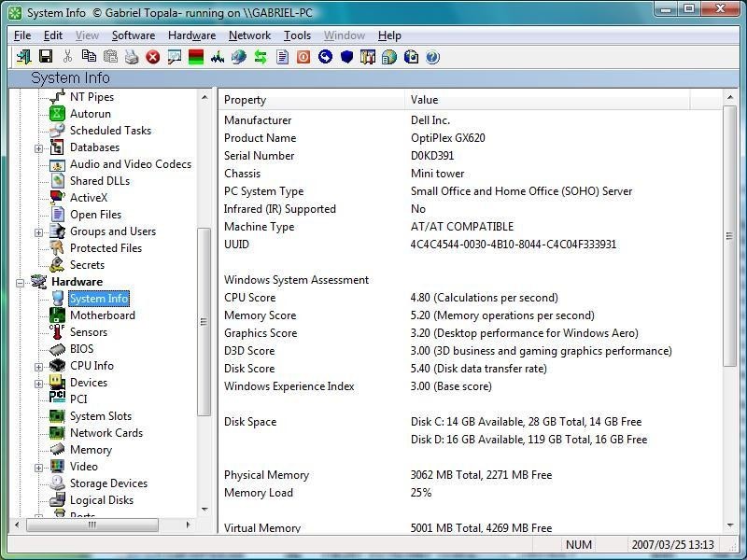The width and height of the screenshot is (747, 560).
Task: Click the scissors Cut toolbar icon
Action: pos(67,57)
